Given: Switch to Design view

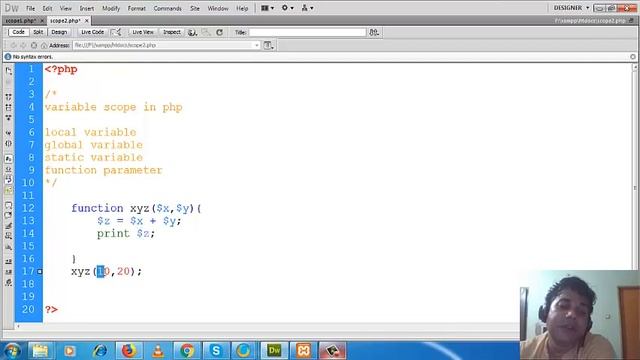Looking at the screenshot, I should coord(59,32).
